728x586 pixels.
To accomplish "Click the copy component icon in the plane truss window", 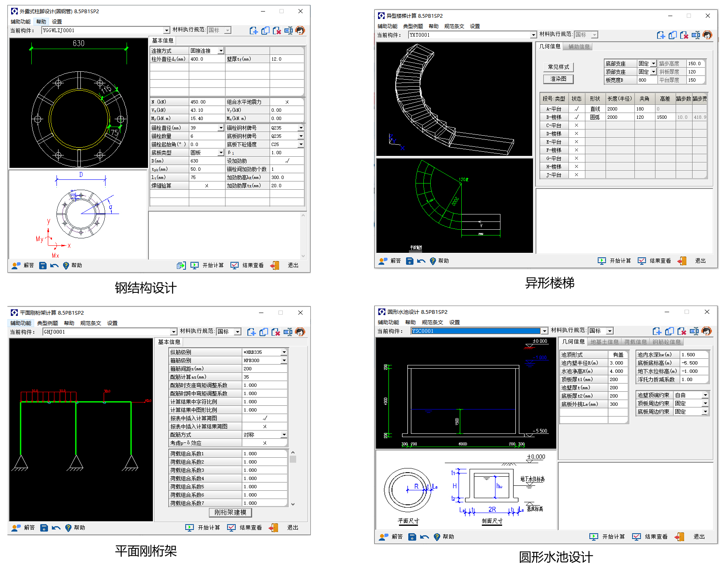I will tap(264, 332).
